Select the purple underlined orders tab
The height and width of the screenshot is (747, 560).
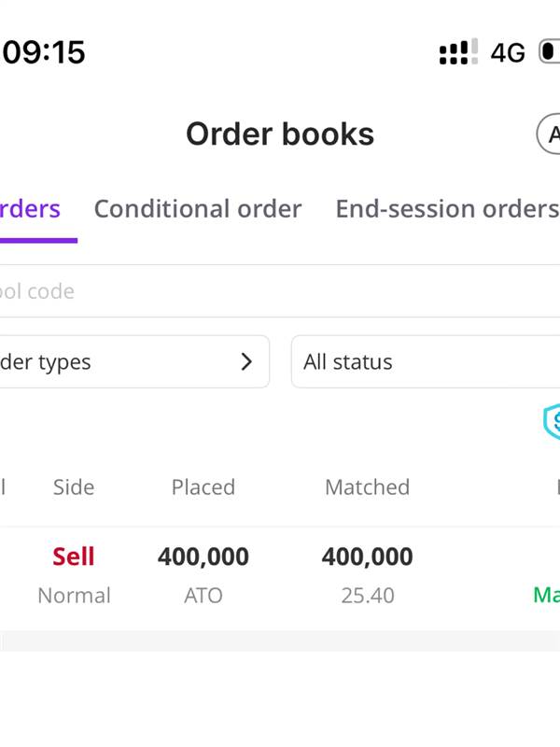pyautogui.click(x=31, y=209)
